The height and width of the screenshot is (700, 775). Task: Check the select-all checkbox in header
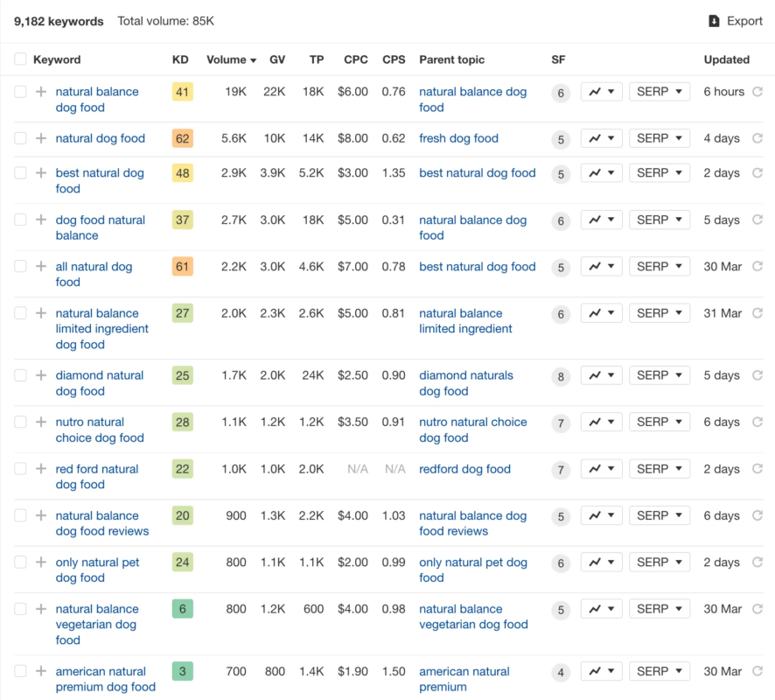[20, 59]
